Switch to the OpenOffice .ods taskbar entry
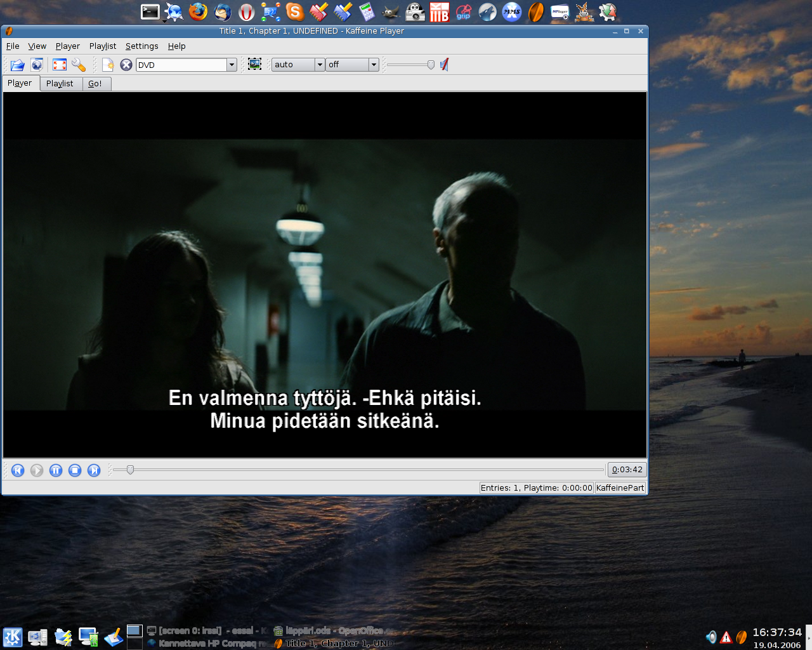812x650 pixels. (x=334, y=631)
